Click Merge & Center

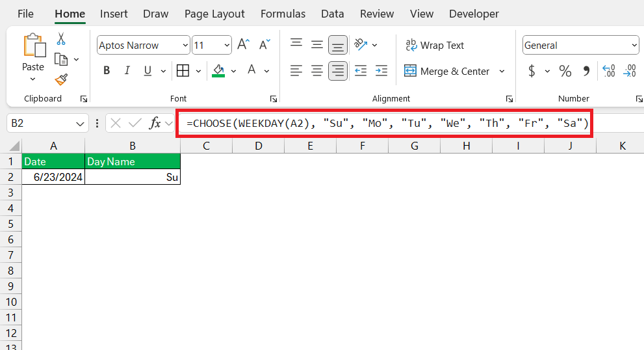coord(447,71)
